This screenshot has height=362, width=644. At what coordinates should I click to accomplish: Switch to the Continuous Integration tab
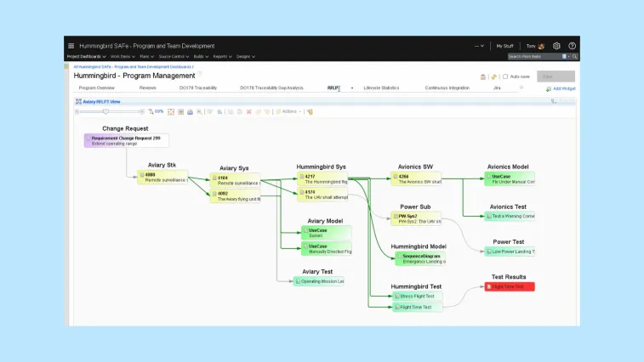click(x=447, y=88)
